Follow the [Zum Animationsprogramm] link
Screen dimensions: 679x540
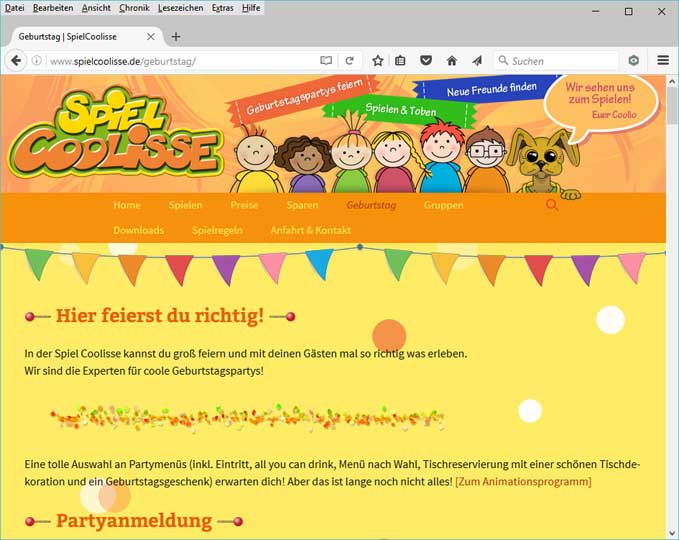coord(523,482)
